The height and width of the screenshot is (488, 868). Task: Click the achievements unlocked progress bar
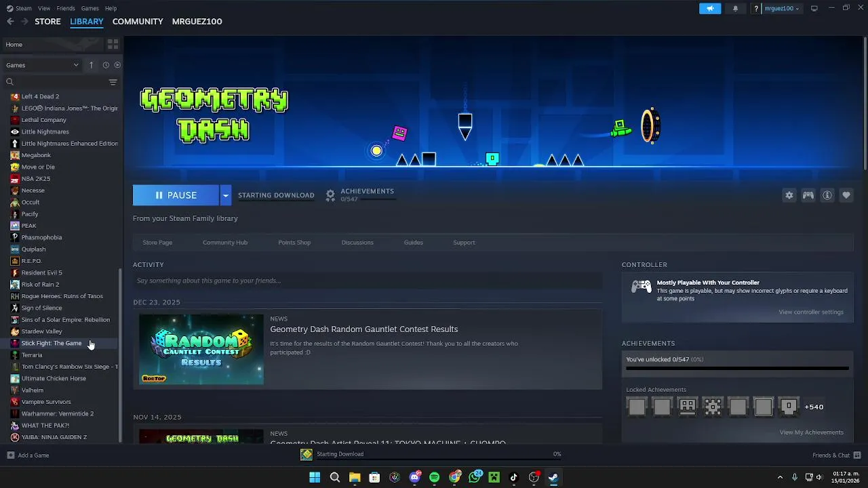(737, 368)
